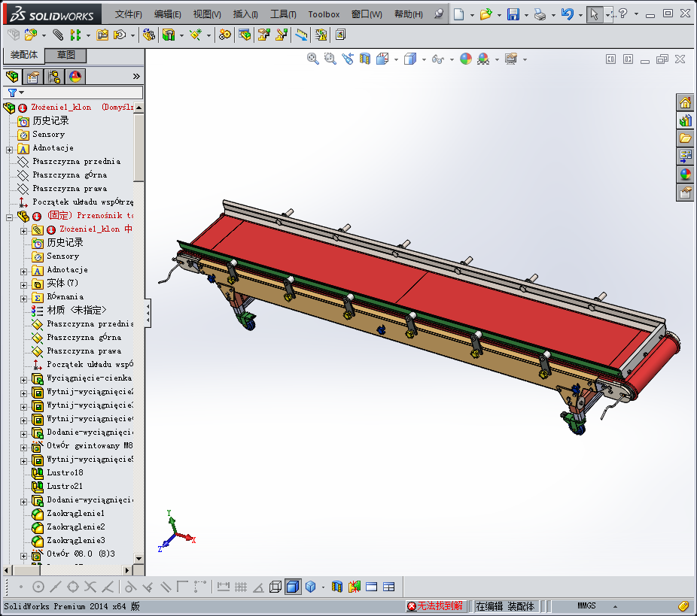Viewport: 697px width, 616px height.
Task: Open the View Settings dropdown arrow
Action: [525, 59]
